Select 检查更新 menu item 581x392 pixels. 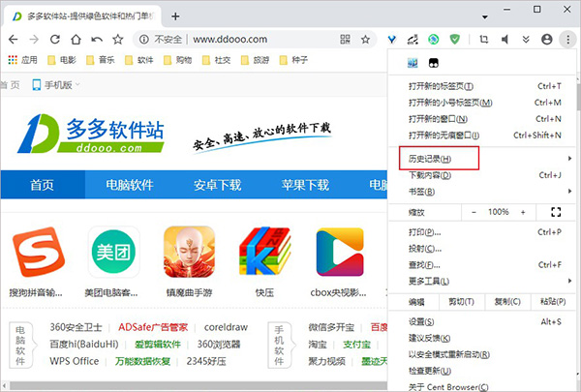point(481,371)
